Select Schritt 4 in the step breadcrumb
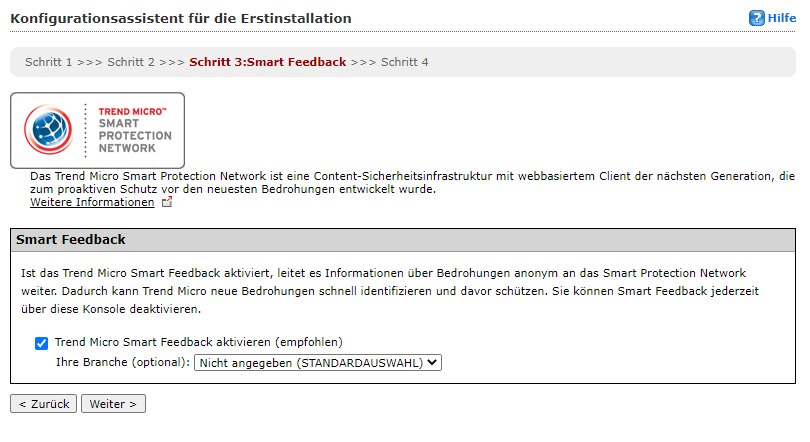The height and width of the screenshot is (442, 810). (x=404, y=62)
